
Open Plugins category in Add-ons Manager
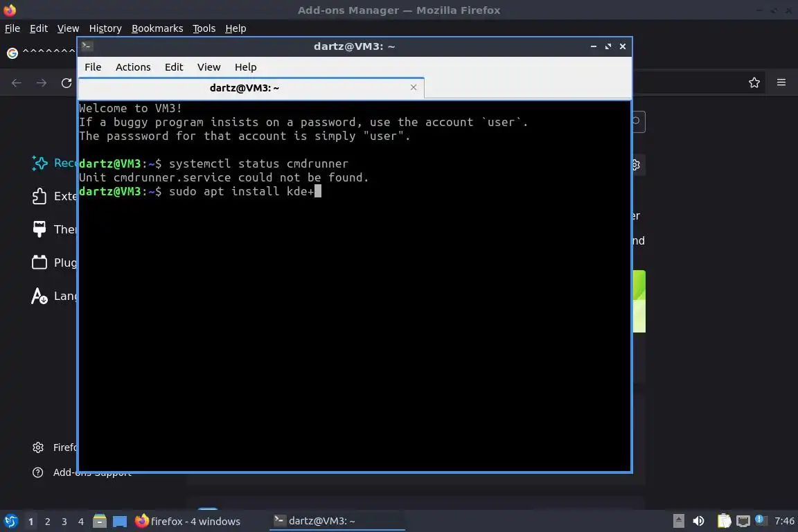click(x=53, y=262)
